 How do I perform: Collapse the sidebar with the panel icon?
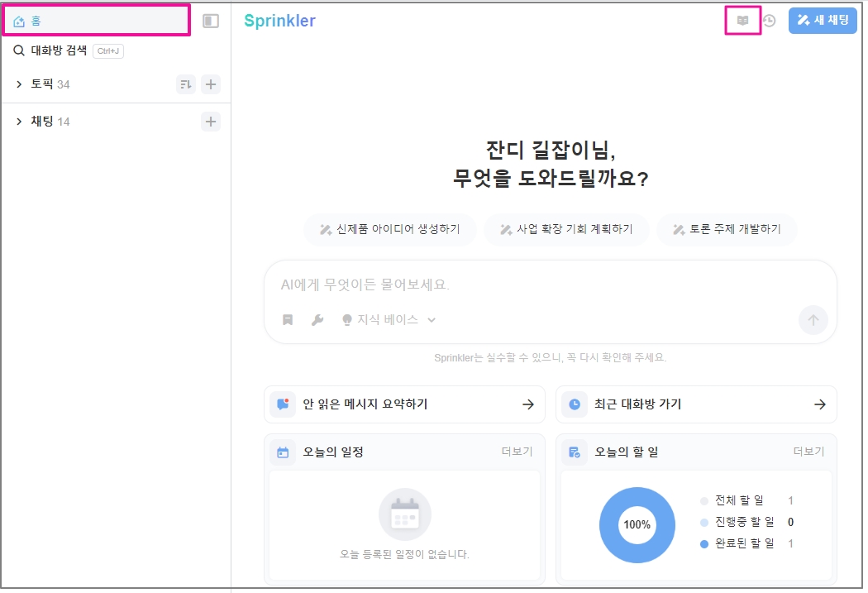coord(211,21)
